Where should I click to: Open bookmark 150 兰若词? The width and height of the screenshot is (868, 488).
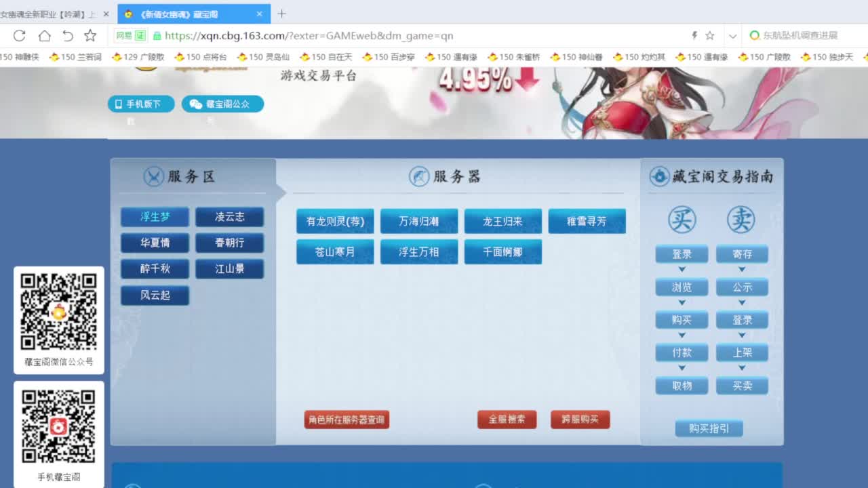pos(75,57)
